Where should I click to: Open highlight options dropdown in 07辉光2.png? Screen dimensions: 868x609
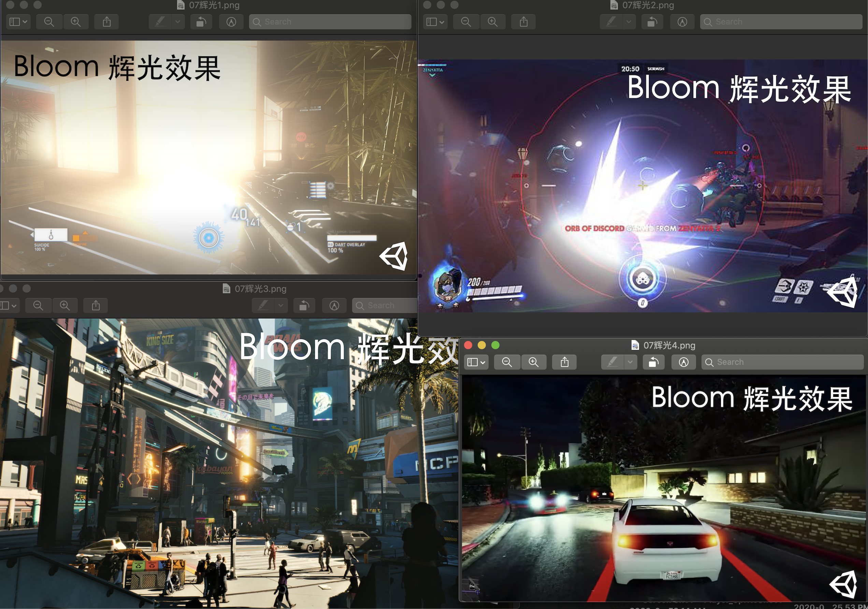pos(629,22)
